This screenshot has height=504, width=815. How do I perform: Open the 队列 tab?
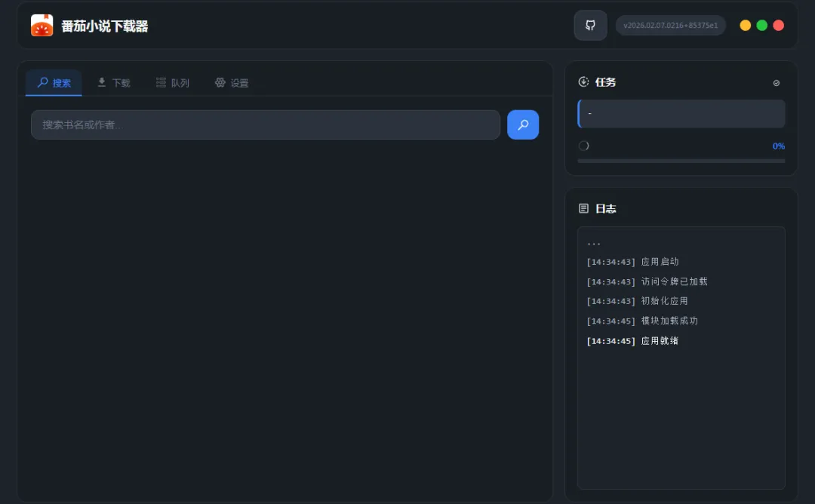coord(173,82)
